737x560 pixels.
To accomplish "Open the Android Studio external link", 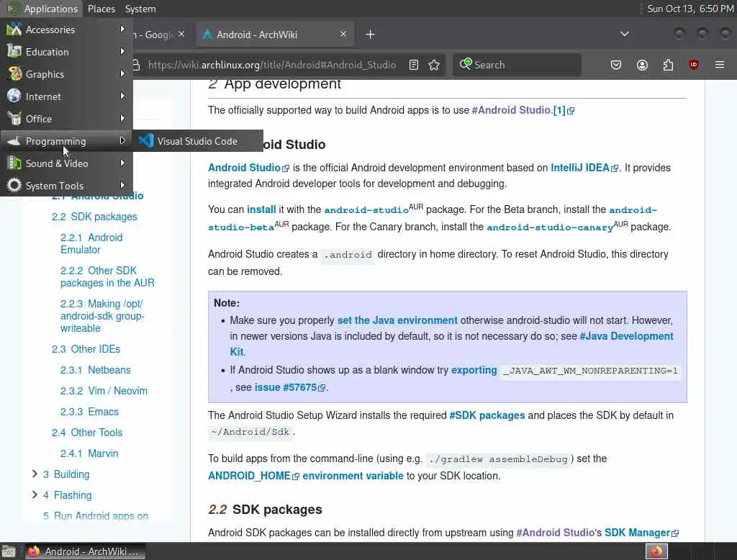I will click(248, 168).
